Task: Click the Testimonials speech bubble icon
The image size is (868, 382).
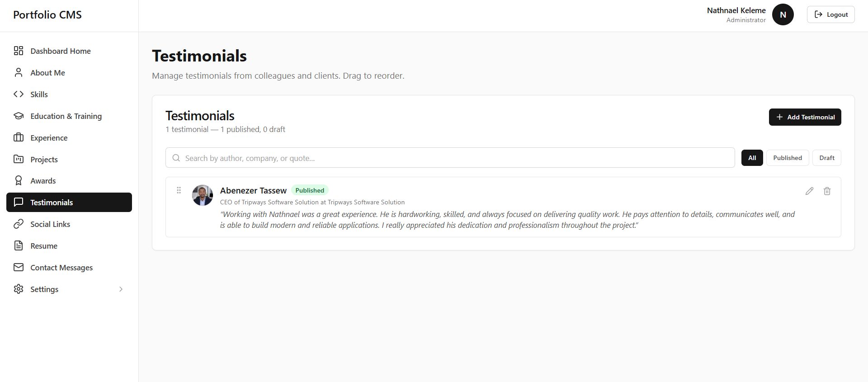Action: pyautogui.click(x=19, y=202)
